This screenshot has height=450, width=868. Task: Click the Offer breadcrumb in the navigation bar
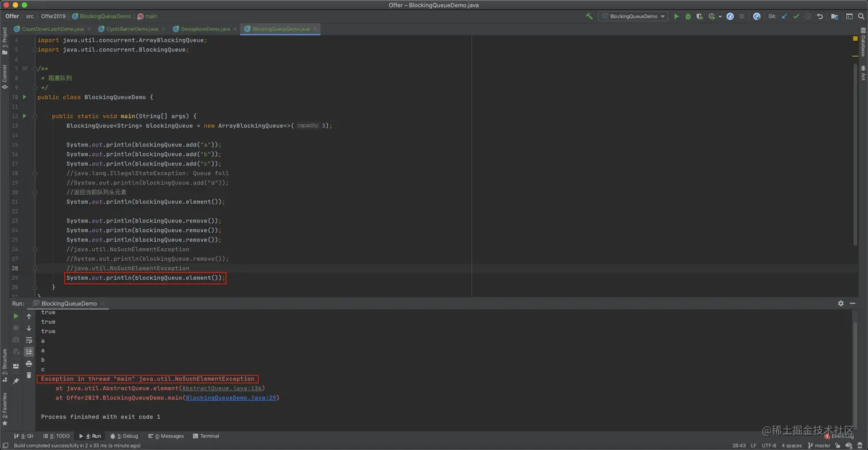[12, 16]
